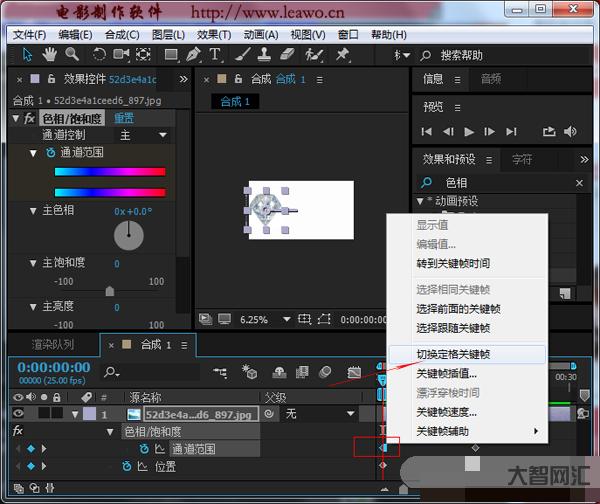This screenshot has width=600, height=504.
Task: Select the Pen tool
Action: click(193, 54)
